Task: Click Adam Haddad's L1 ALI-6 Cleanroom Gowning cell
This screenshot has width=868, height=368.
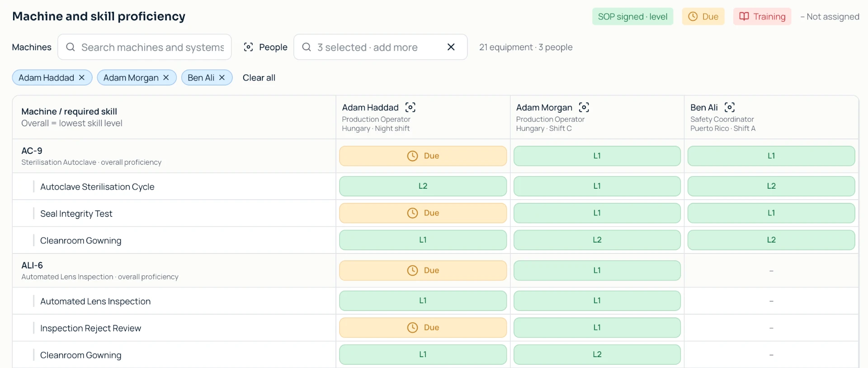Action: coord(423,354)
